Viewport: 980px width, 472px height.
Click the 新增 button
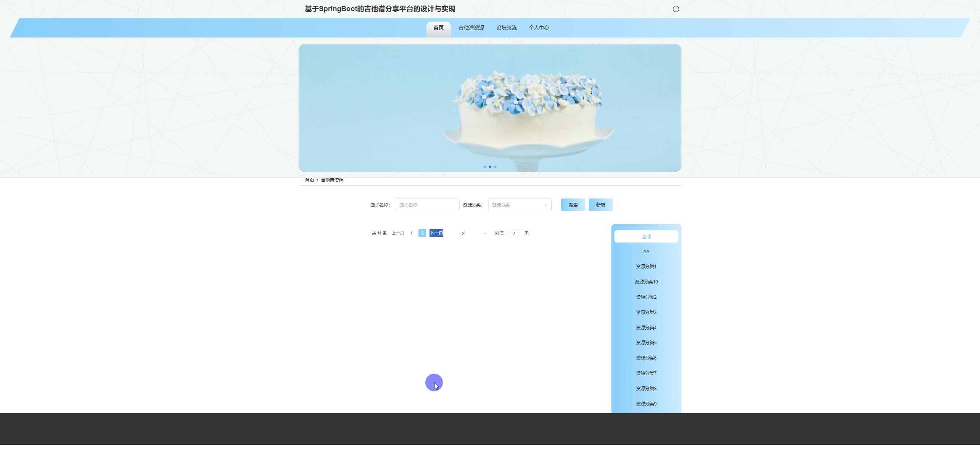coord(600,205)
